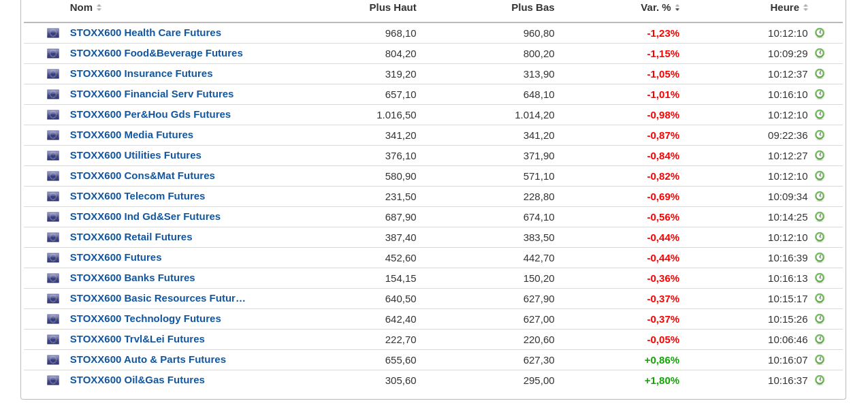868x416 pixels.
Task: Click the flag icon next to Auto & Parts Futures
Action: 53,359
